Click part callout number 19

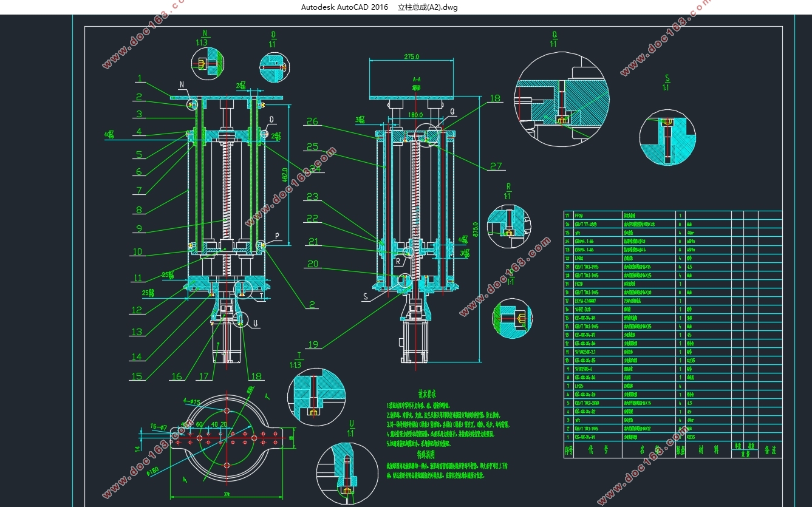313,345
